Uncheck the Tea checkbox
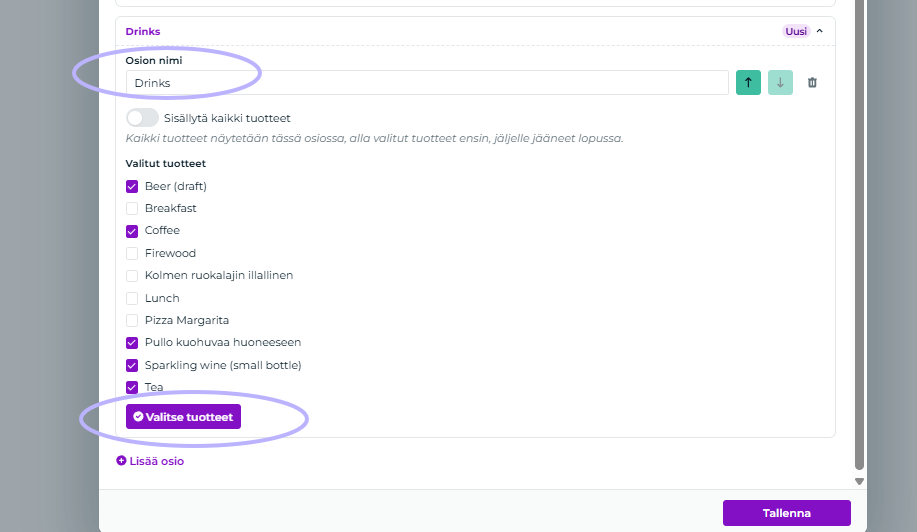Screen dimensions: 917x532 (132, 387)
